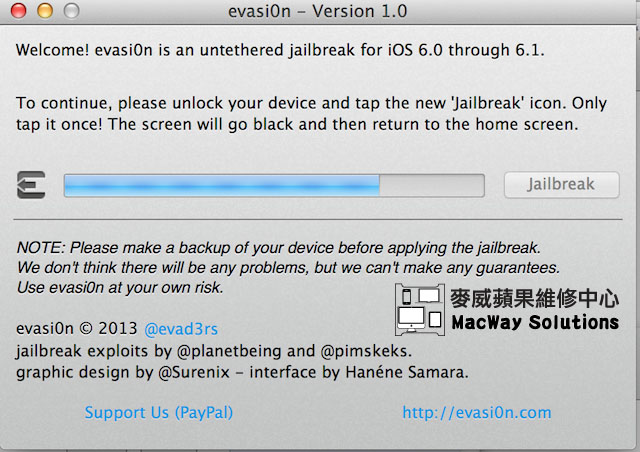640x452 pixels.
Task: Close the evasi0n window with the red button
Action: click(18, 11)
